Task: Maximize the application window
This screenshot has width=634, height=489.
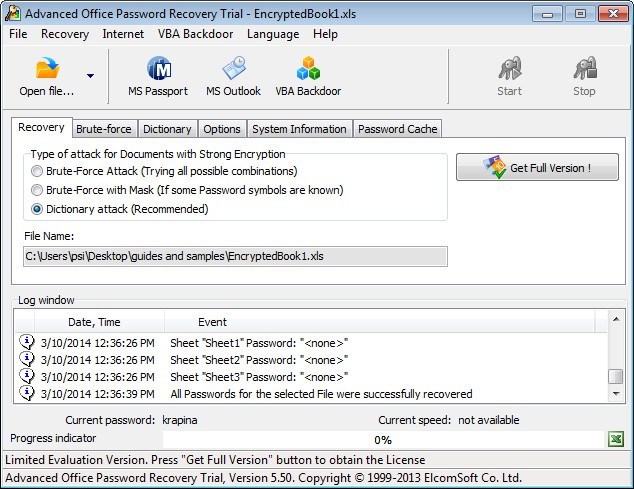Action: [580, 14]
